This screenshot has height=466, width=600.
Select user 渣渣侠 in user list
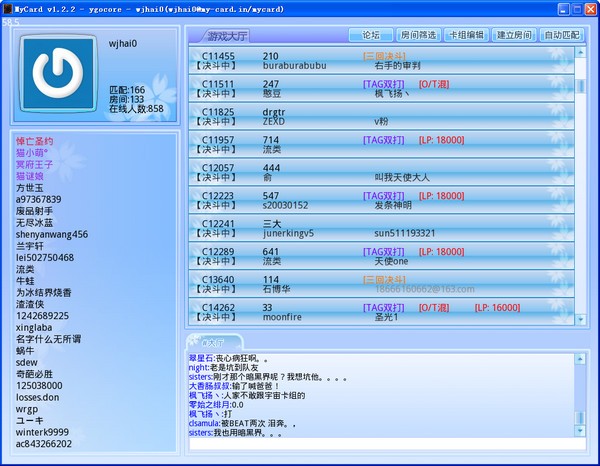[x=30, y=304]
